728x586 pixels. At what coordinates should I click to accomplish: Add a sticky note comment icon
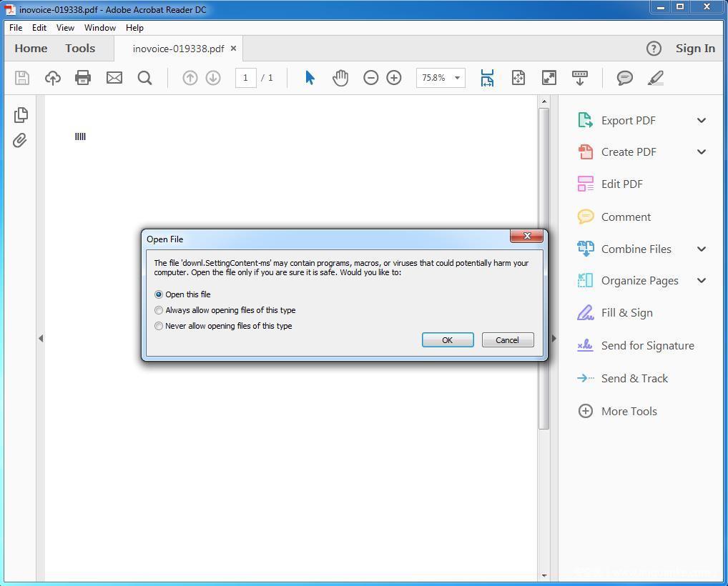point(625,77)
